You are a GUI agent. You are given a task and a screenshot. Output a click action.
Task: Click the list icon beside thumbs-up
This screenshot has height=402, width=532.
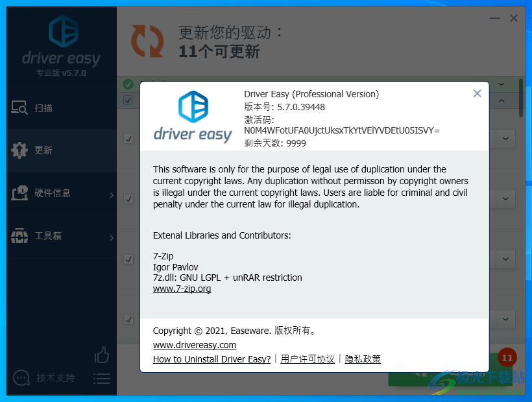click(102, 378)
